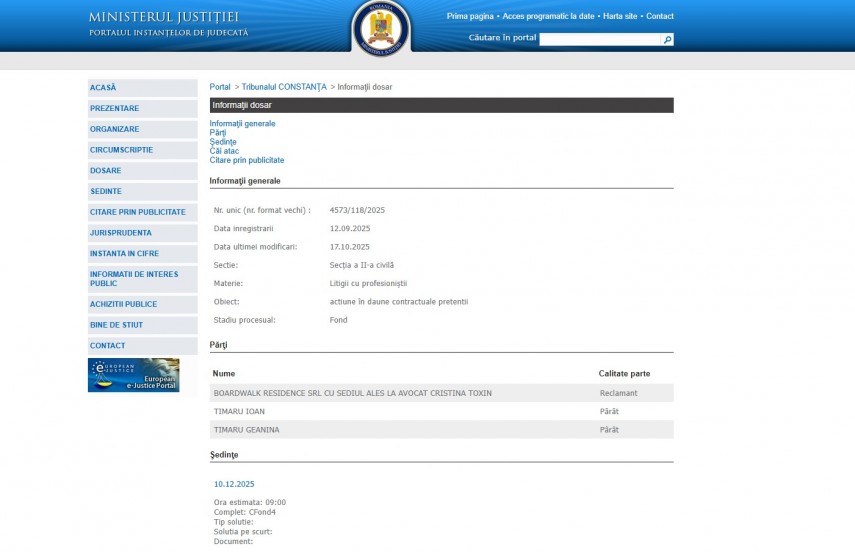Viewport: 855px width, 552px height.
Task: Open ACHIZIȚII PUBLICE in sidebar
Action: point(142,304)
